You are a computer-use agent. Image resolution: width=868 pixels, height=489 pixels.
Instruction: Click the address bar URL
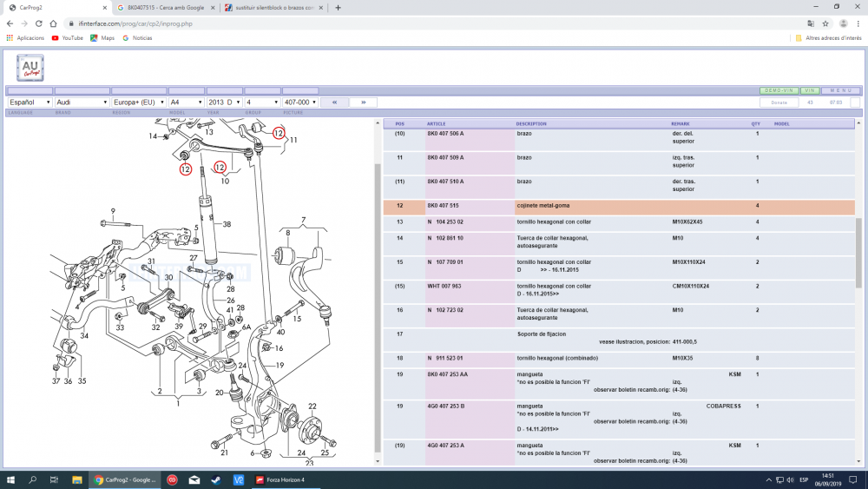(x=135, y=23)
